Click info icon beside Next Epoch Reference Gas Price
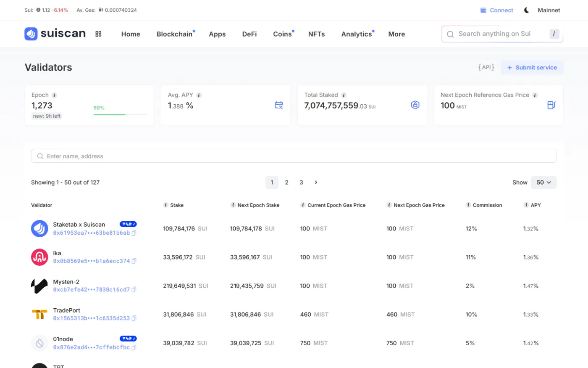588x368 pixels. point(535,95)
